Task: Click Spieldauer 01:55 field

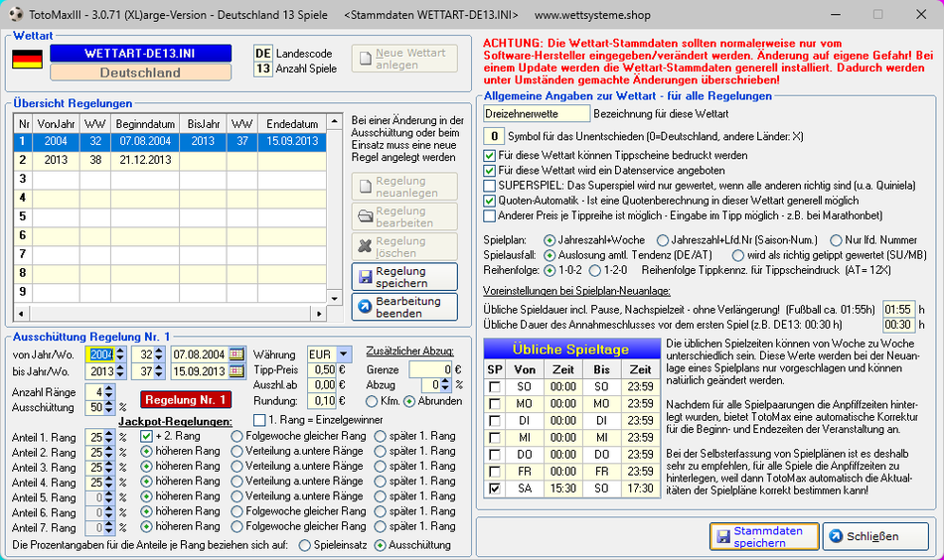Action: 898,309
